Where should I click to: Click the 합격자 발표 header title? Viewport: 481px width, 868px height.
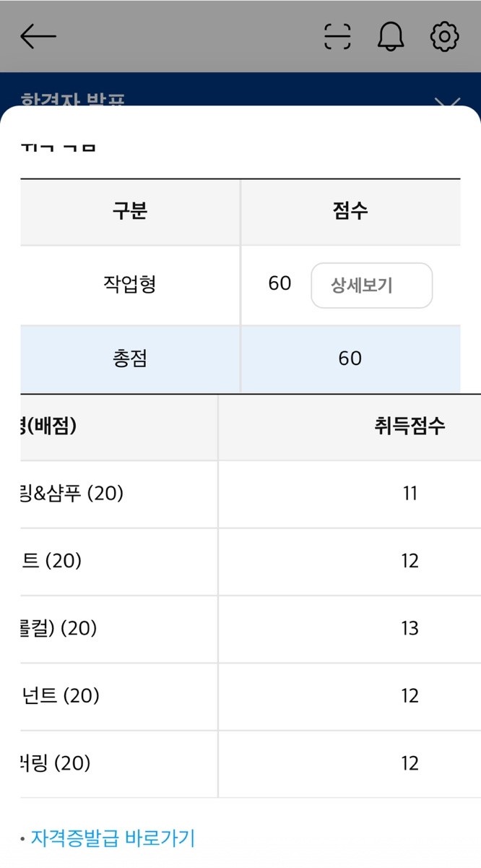(x=72, y=100)
